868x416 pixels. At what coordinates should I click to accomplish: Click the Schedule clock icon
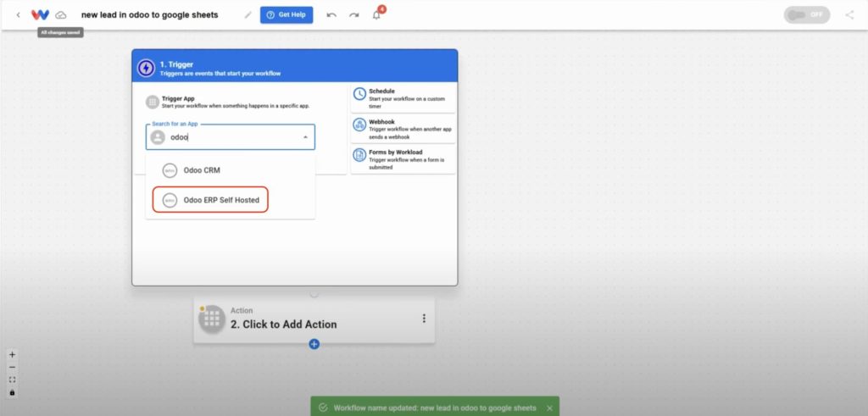pos(359,93)
